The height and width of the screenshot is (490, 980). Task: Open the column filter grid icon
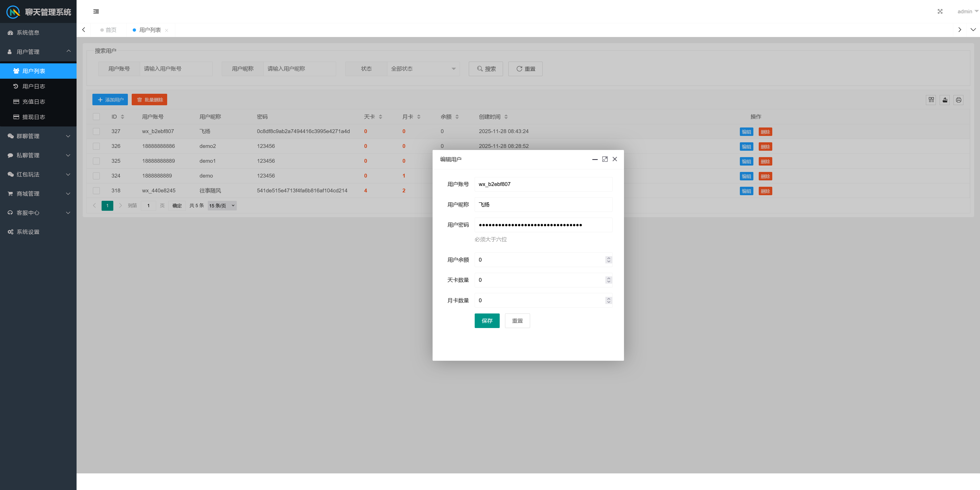tap(931, 100)
